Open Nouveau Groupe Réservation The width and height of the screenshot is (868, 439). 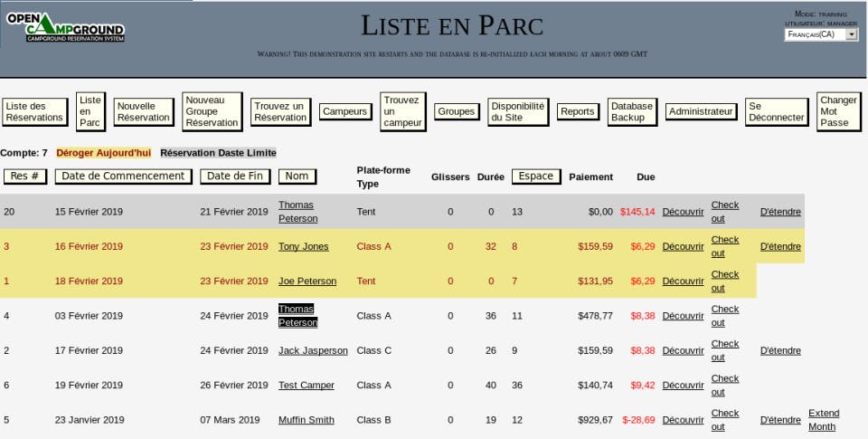[212, 111]
